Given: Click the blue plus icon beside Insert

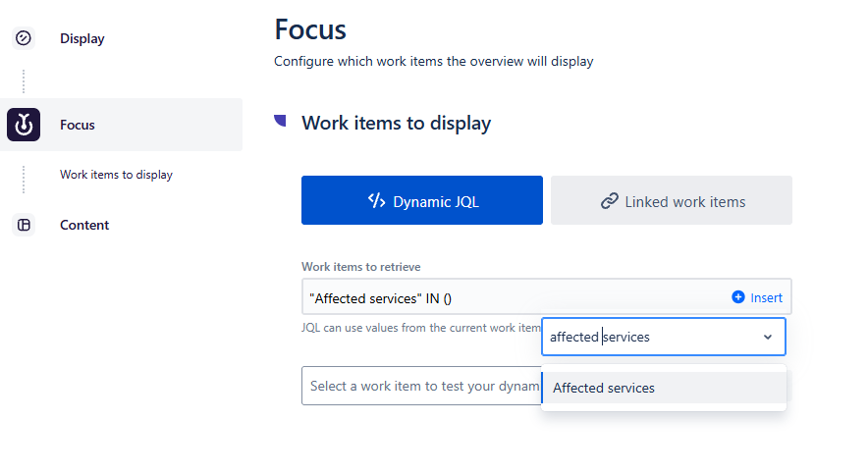Looking at the screenshot, I should 738,297.
